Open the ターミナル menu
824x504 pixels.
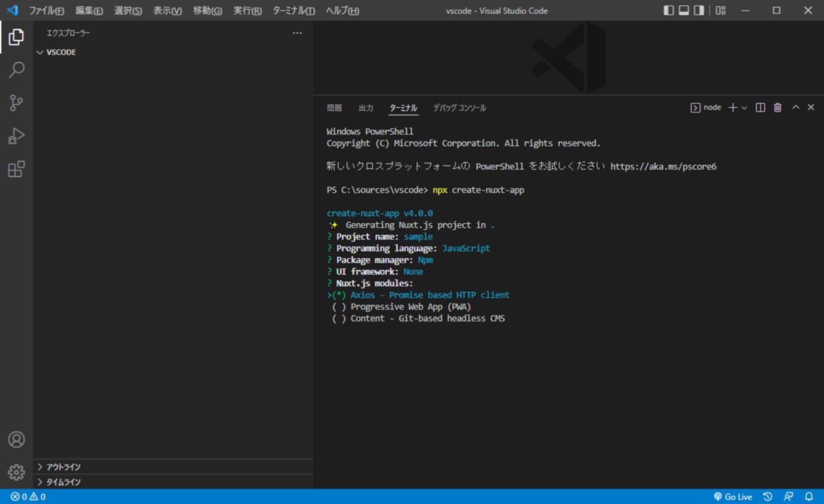[294, 10]
